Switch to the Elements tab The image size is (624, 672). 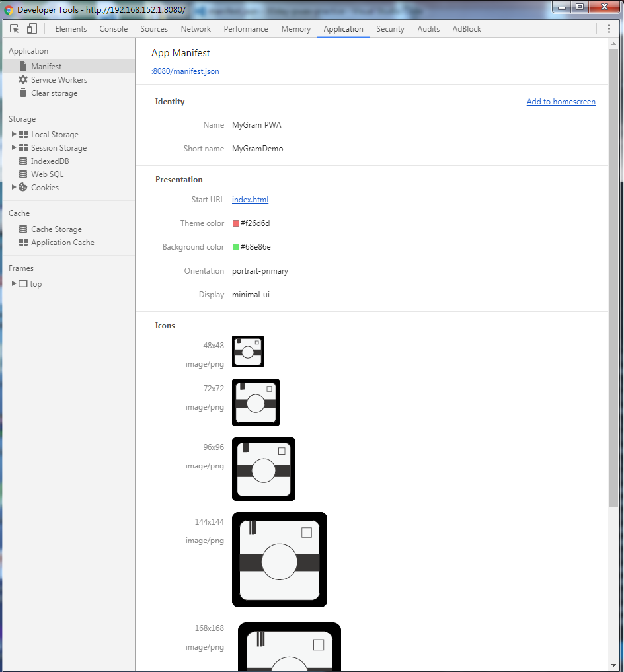coord(71,28)
